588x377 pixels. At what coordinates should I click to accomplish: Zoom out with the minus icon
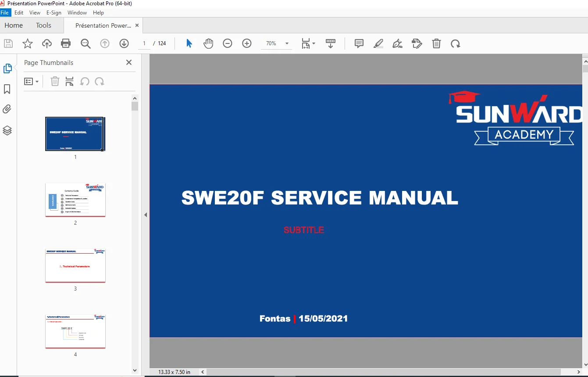coord(228,43)
